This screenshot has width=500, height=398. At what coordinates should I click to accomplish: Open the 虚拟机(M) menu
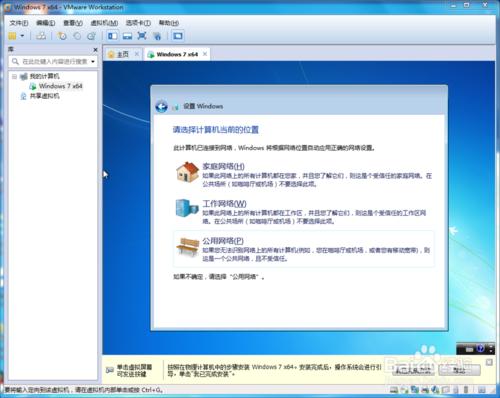[104, 23]
